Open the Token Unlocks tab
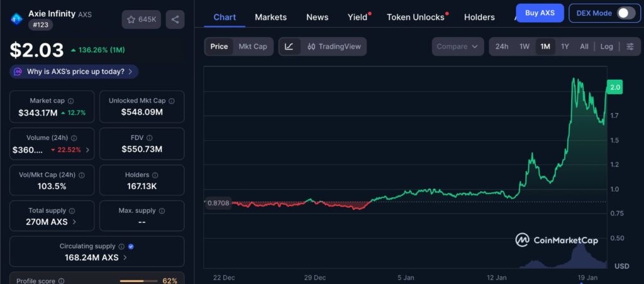 [x=416, y=17]
